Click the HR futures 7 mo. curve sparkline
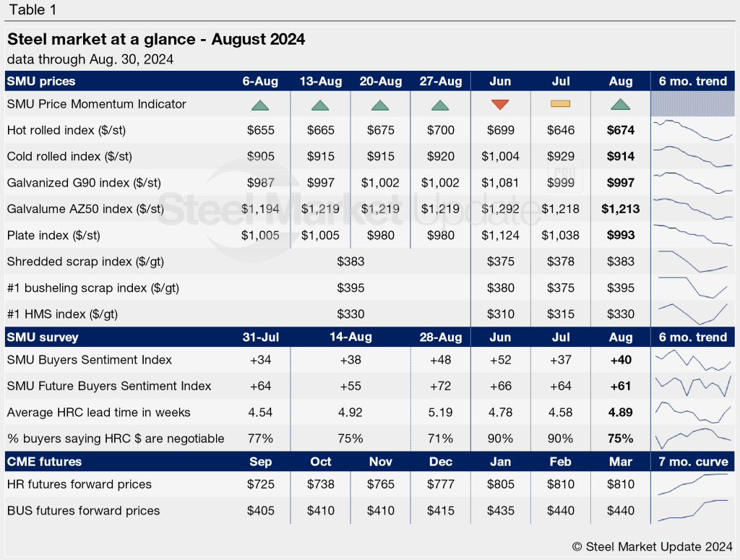The height and width of the screenshot is (560, 740). point(692,484)
